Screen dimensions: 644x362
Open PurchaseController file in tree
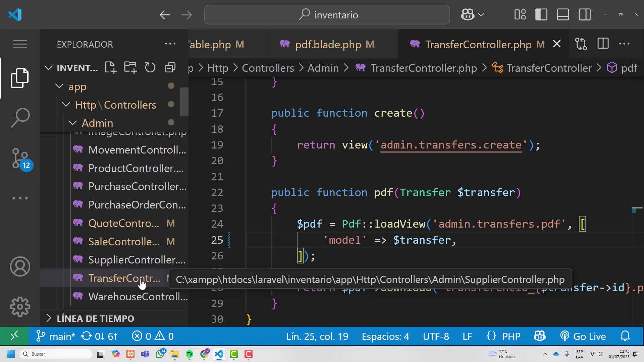coord(129,186)
